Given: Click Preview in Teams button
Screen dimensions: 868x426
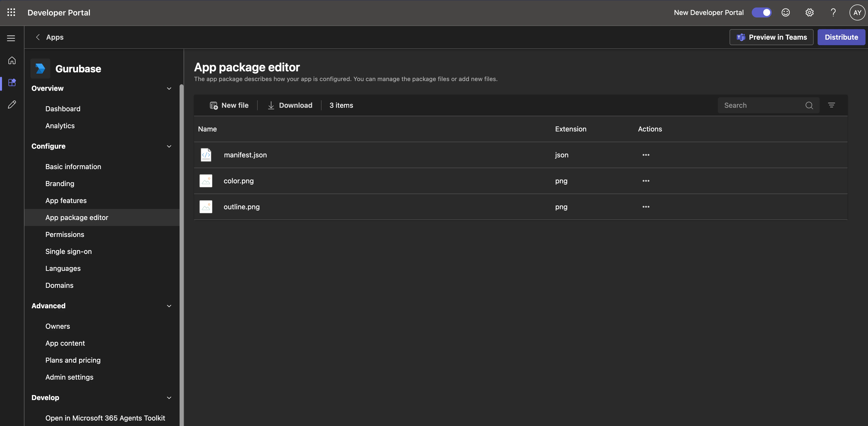Looking at the screenshot, I should click(x=771, y=37).
